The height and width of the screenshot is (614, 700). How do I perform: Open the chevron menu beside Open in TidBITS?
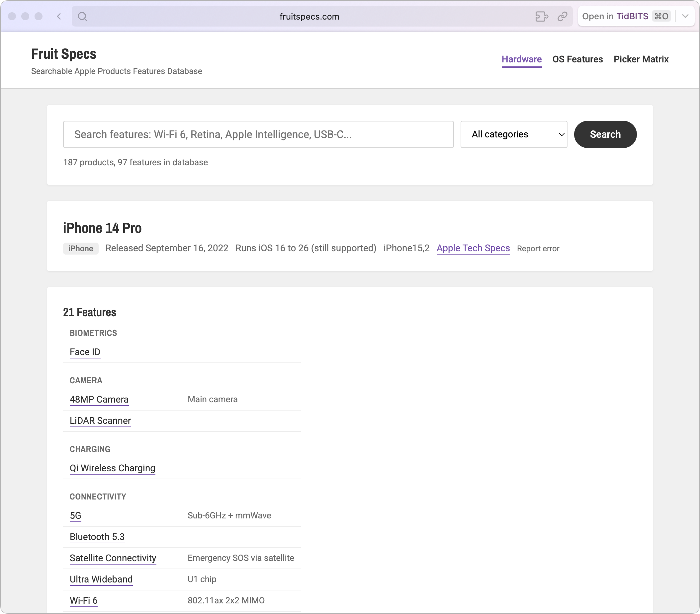[685, 16]
